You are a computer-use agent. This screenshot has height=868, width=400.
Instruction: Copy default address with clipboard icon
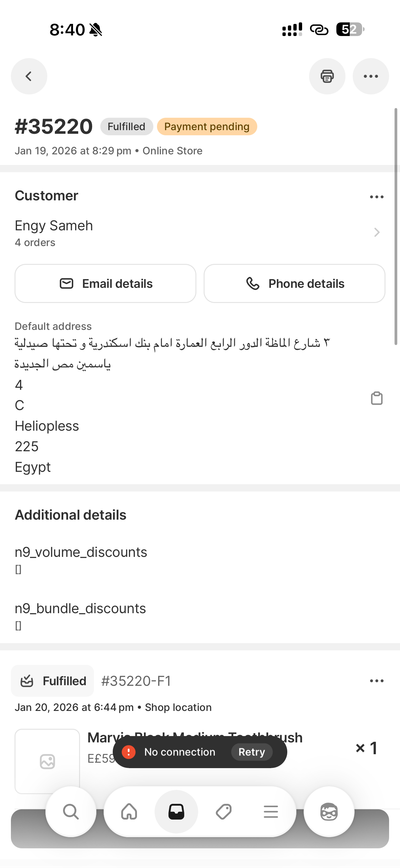(376, 398)
